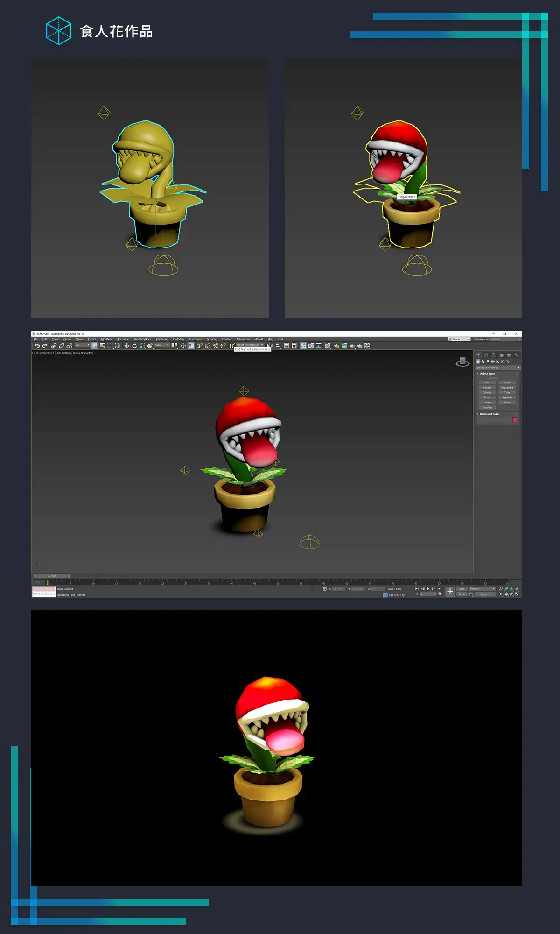Collapse the Object Type rollout
Image resolution: width=560 pixels, height=934 pixels.
point(487,374)
